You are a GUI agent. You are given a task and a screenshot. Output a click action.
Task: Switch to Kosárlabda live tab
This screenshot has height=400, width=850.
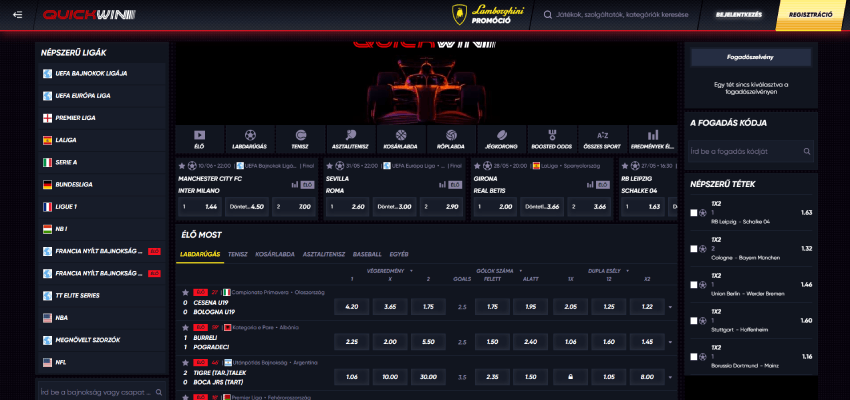click(275, 254)
